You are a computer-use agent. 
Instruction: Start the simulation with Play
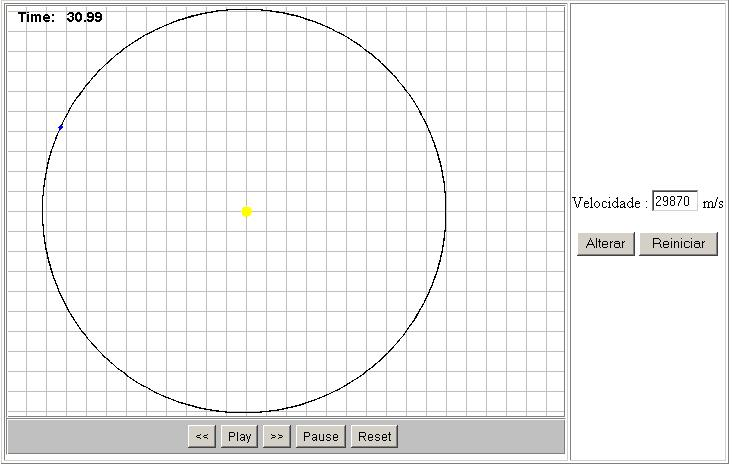(x=239, y=437)
